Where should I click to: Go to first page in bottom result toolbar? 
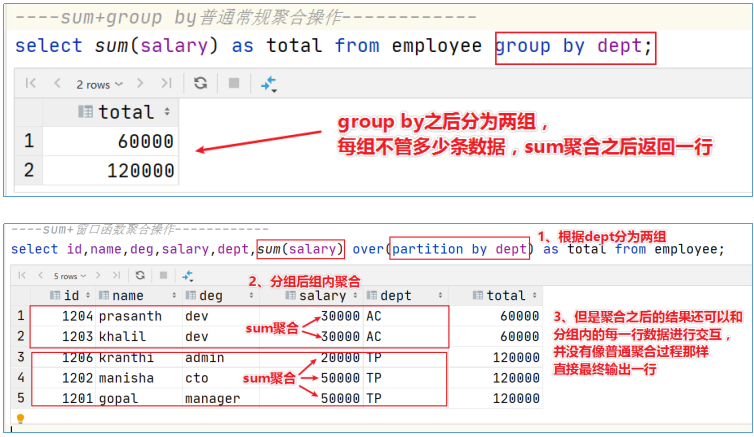tap(22, 275)
